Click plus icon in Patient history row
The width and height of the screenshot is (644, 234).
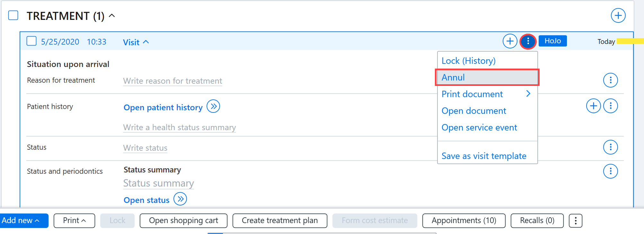click(593, 106)
